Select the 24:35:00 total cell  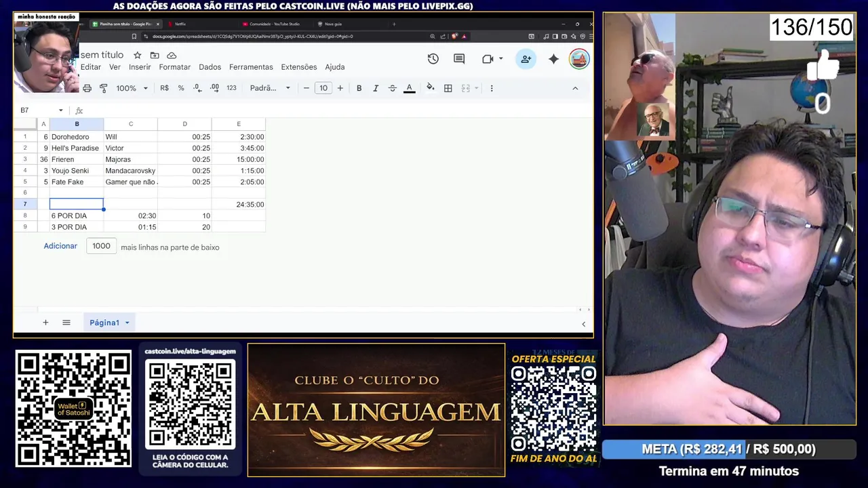coord(239,204)
